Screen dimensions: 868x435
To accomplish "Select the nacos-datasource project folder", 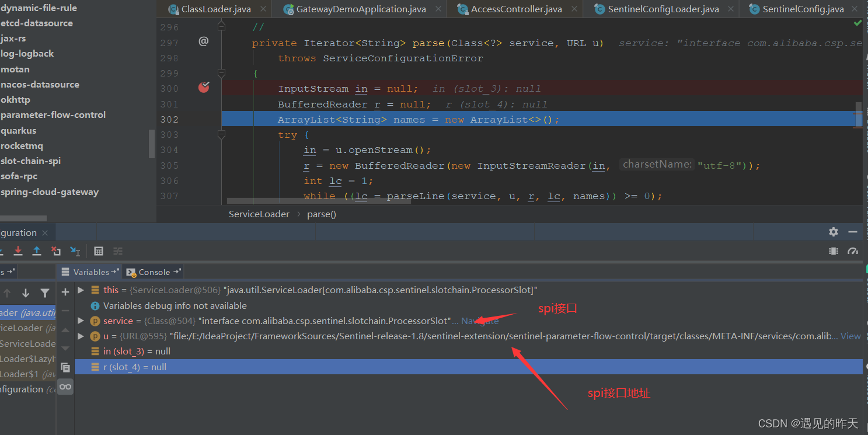I will [x=40, y=84].
